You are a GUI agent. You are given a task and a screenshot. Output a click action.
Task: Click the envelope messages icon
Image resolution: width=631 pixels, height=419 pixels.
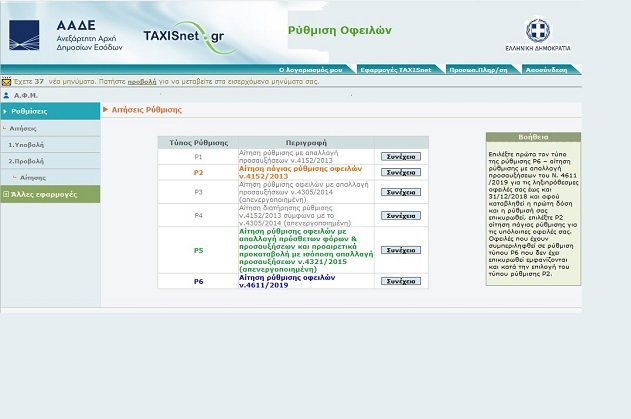tap(6, 80)
